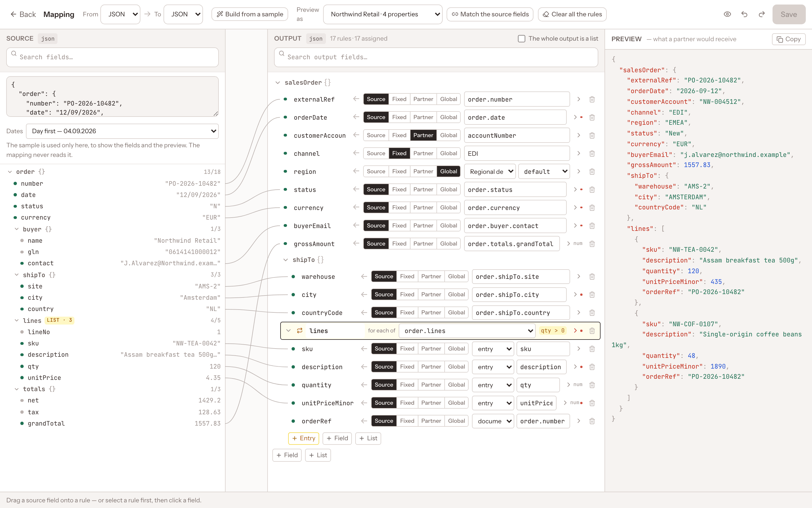Set orderRef mode to Fixed
This screenshot has width=812, height=508.
pos(407,421)
